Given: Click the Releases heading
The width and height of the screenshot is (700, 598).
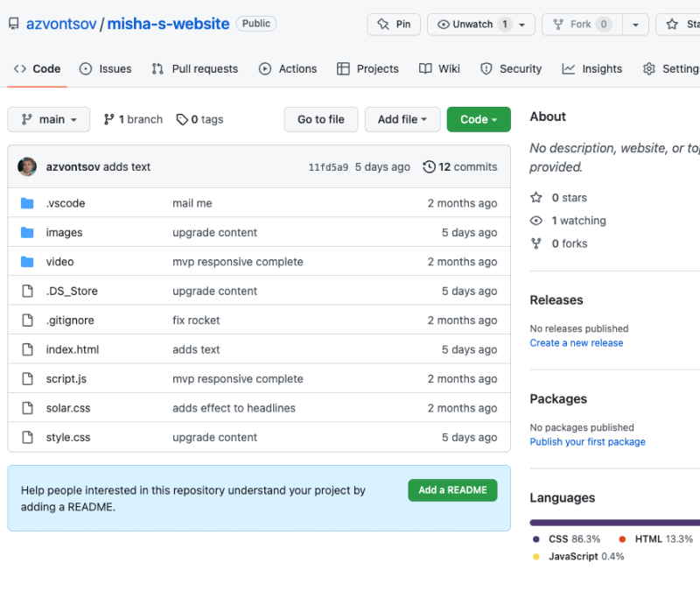Looking at the screenshot, I should [556, 299].
